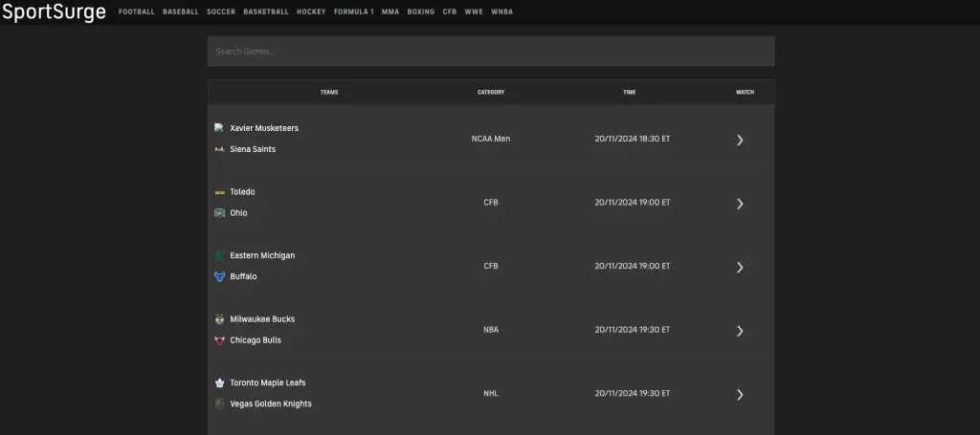Click the 19:30 ET time for Maple Leafs game

point(633,393)
